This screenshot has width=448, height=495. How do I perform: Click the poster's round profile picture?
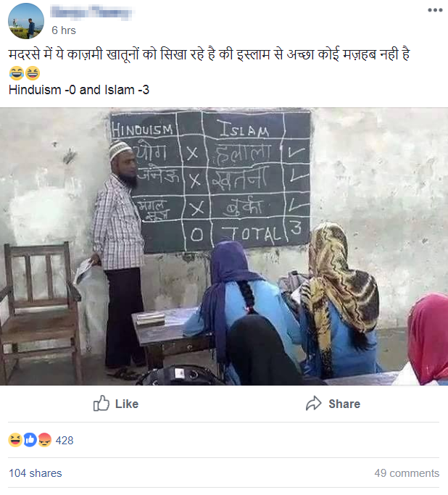point(26,21)
